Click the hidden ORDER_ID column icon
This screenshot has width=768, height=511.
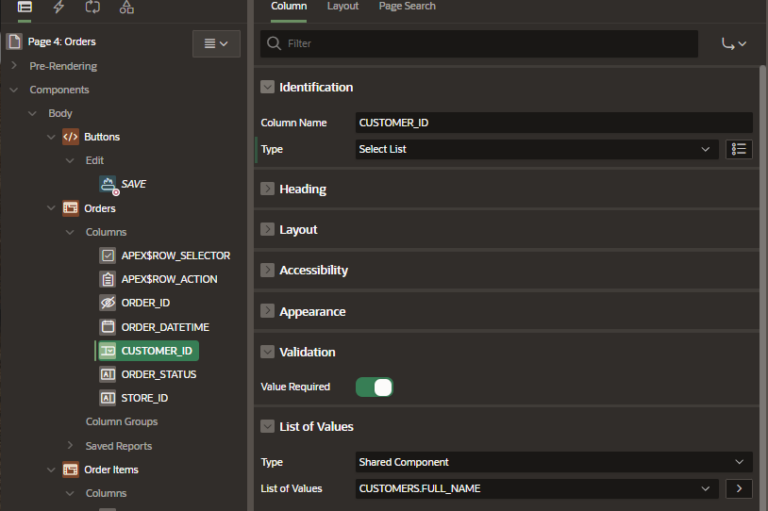(x=108, y=303)
